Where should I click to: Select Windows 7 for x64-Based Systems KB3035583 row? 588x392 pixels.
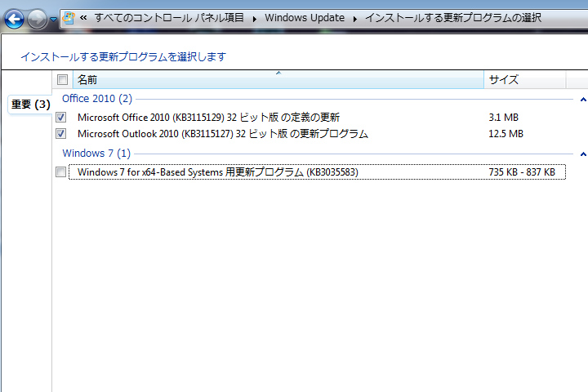point(317,171)
